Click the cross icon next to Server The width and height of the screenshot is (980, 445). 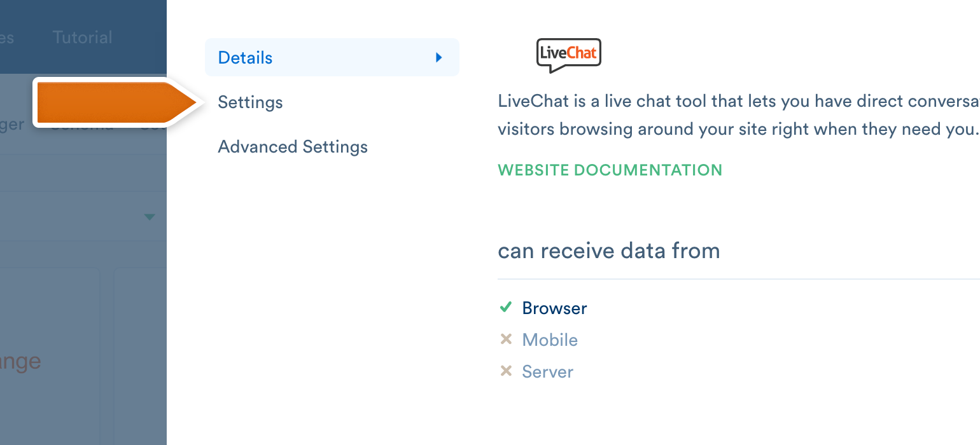[506, 371]
